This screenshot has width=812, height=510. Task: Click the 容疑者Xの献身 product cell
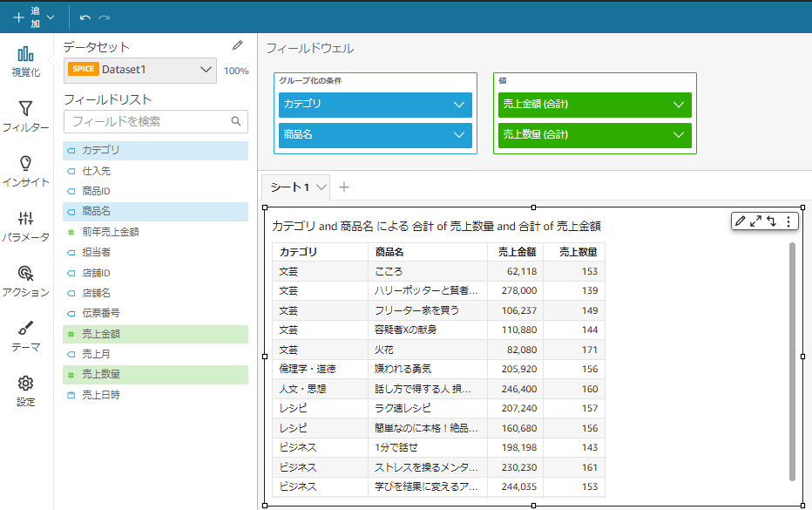[x=428, y=330]
